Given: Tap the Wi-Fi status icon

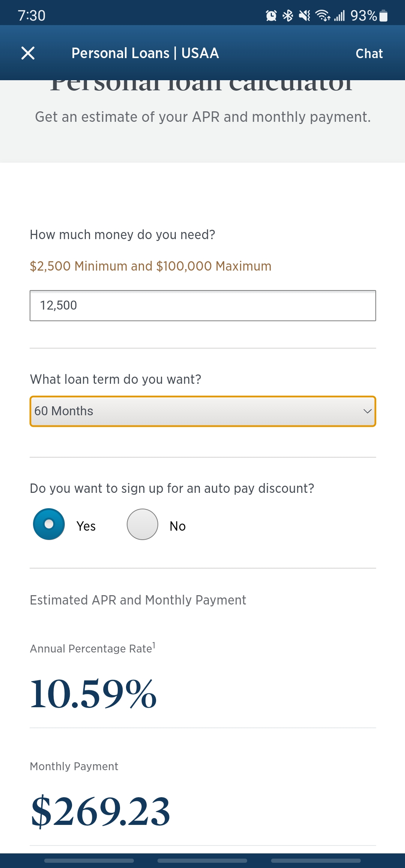Looking at the screenshot, I should point(322,16).
